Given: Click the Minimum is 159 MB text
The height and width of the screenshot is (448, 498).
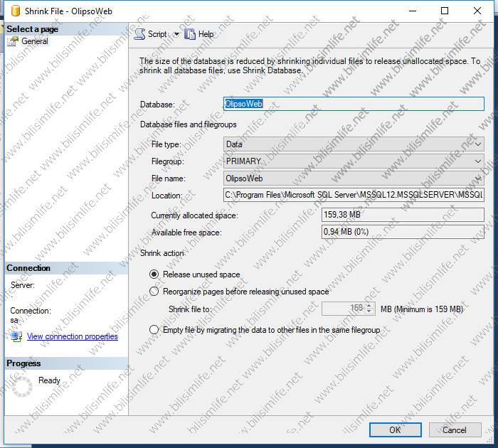Looking at the screenshot, I should (422, 309).
